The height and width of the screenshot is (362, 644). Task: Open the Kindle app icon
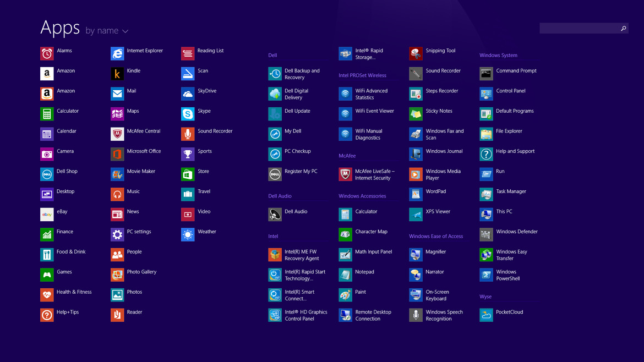point(117,74)
